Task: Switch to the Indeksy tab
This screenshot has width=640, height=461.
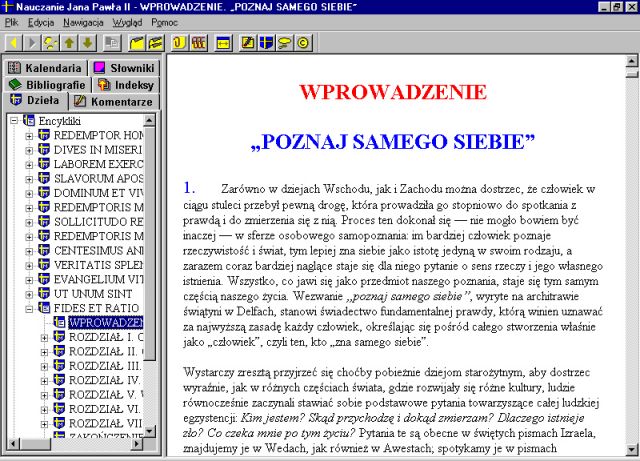Action: click(126, 85)
